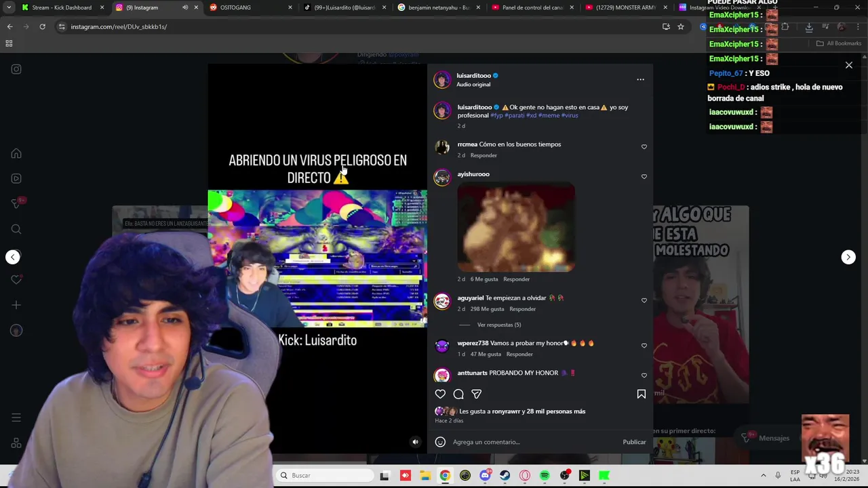Open Steam from the taskbar

pyautogui.click(x=505, y=476)
